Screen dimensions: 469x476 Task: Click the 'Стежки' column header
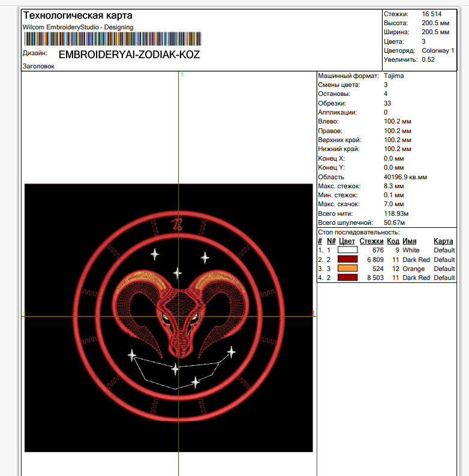click(371, 241)
